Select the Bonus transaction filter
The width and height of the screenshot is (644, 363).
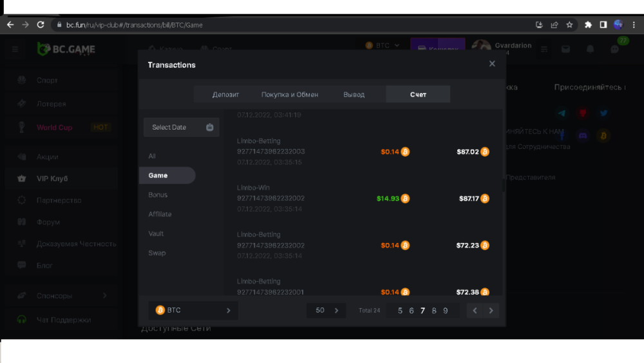(158, 195)
